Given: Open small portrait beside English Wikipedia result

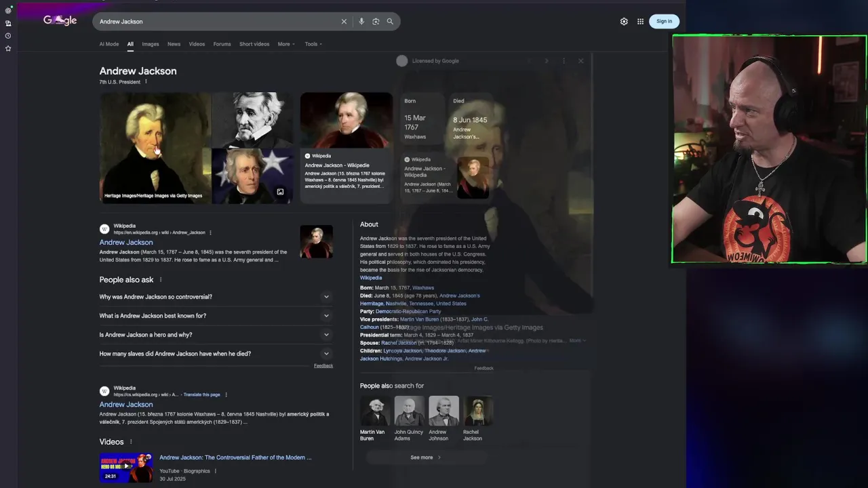Looking at the screenshot, I should click(x=317, y=242).
